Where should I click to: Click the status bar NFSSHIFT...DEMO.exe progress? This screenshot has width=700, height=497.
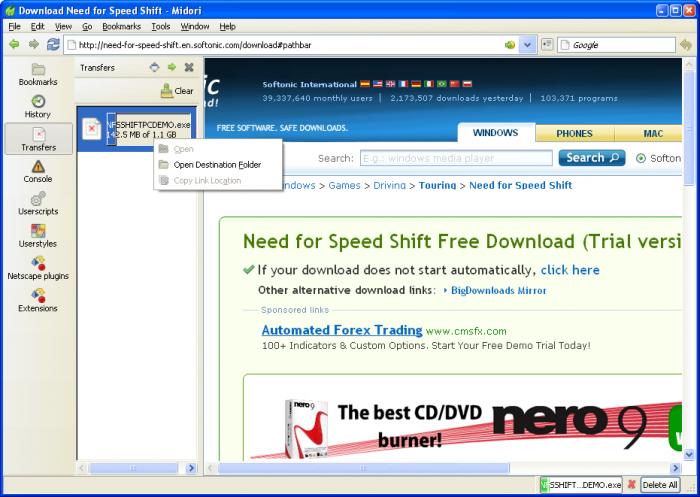(x=580, y=484)
